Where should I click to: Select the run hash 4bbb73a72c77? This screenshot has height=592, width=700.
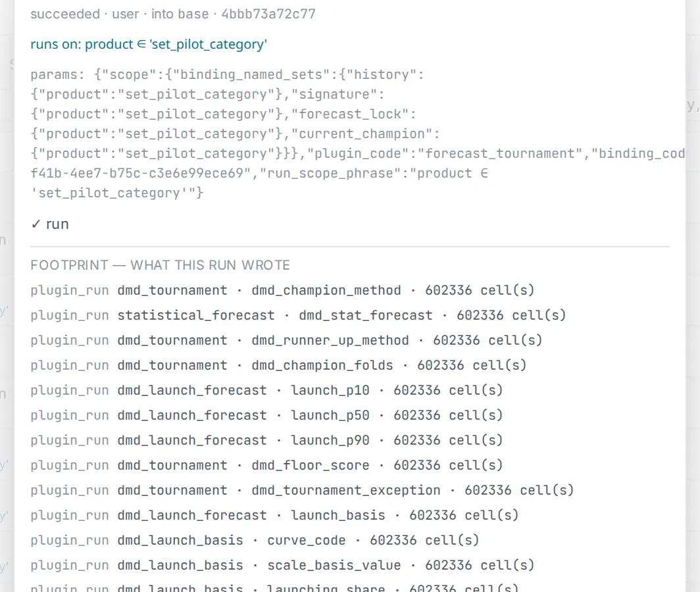click(x=268, y=14)
